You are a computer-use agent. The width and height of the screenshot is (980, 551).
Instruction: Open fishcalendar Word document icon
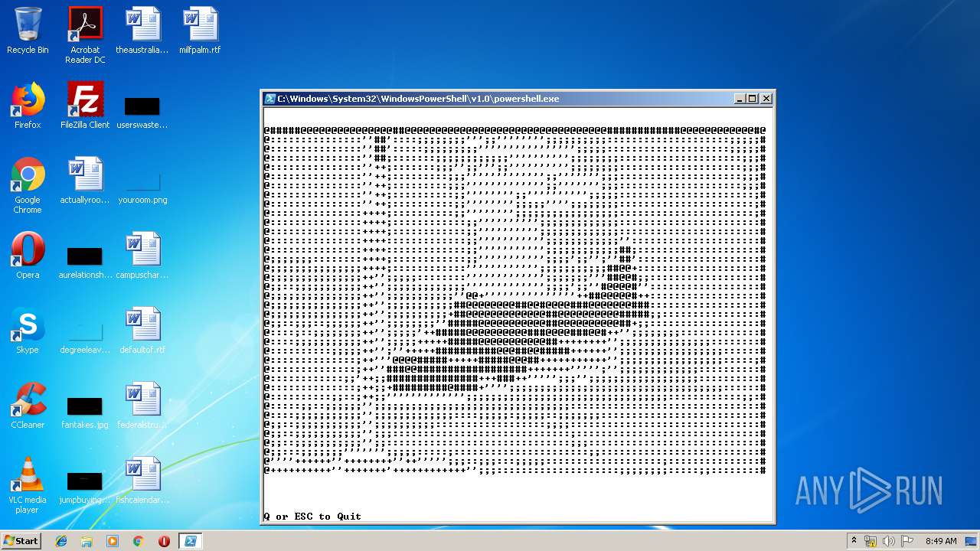(x=142, y=481)
